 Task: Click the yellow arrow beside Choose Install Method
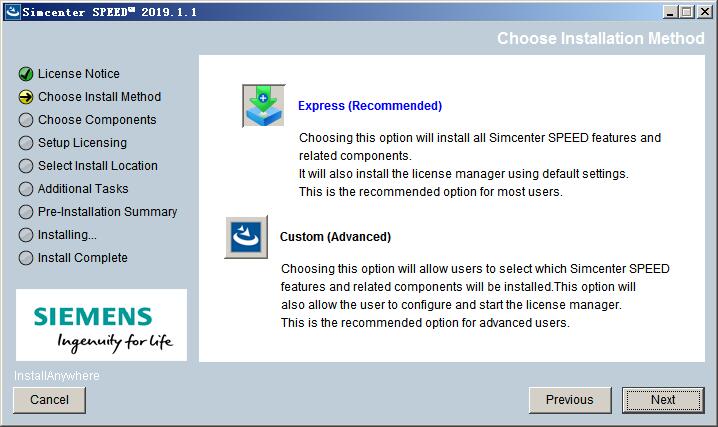(26, 97)
